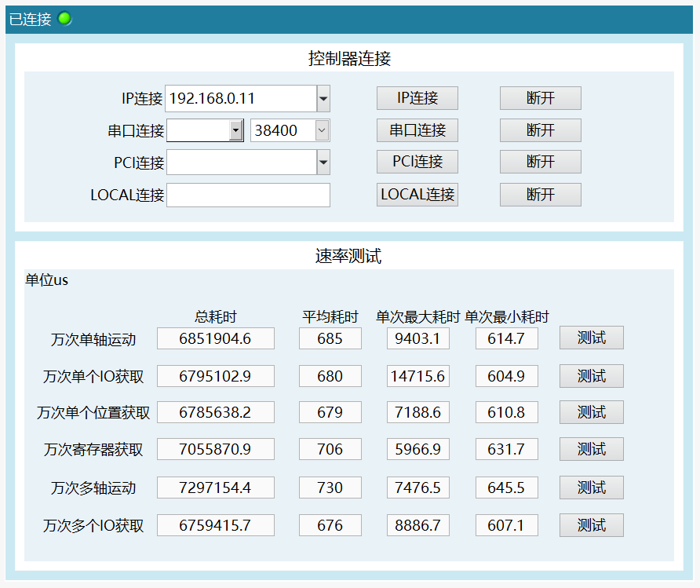
Task: Disconnect the IP connection with 断开
Action: click(540, 98)
